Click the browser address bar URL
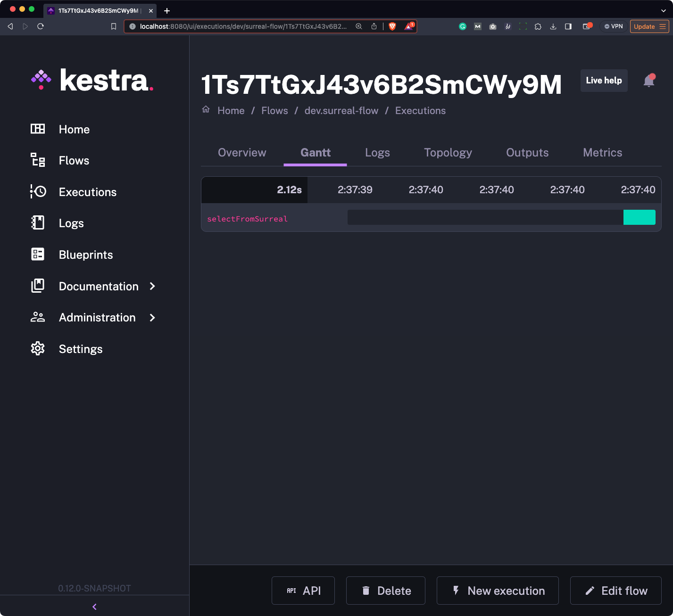The image size is (673, 616). click(x=243, y=26)
